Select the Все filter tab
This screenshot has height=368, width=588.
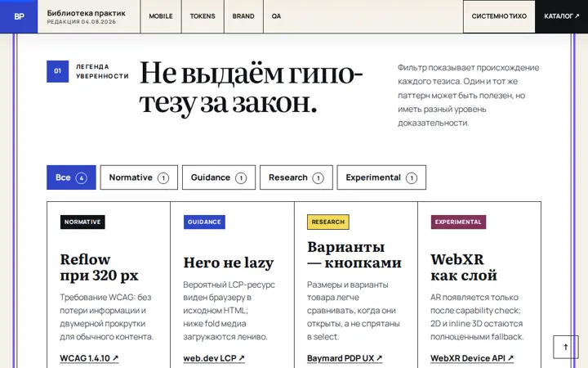click(x=71, y=177)
